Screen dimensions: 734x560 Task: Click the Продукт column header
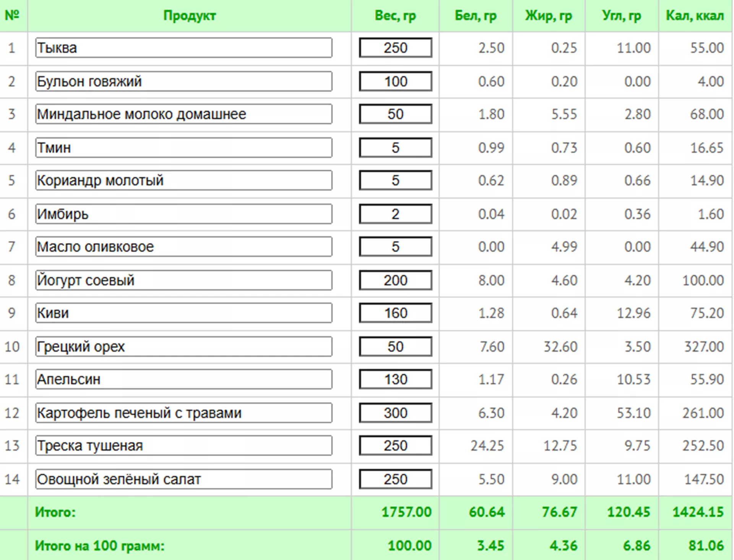pyautogui.click(x=189, y=16)
